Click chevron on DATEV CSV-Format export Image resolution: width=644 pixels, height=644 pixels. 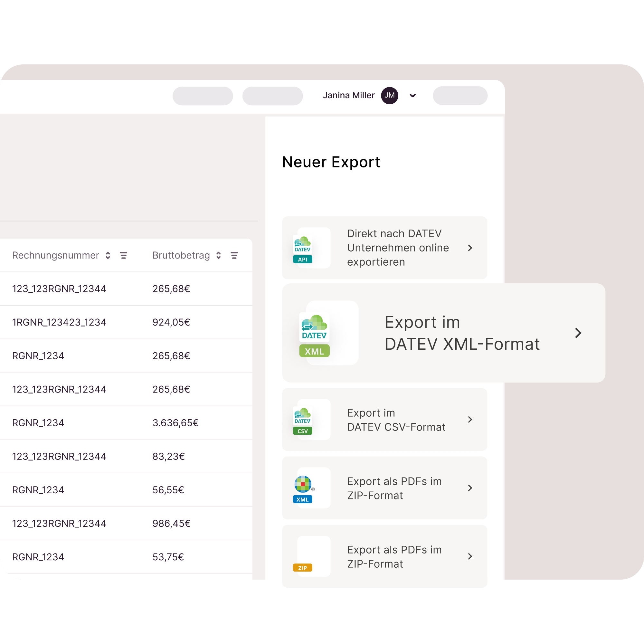470,420
